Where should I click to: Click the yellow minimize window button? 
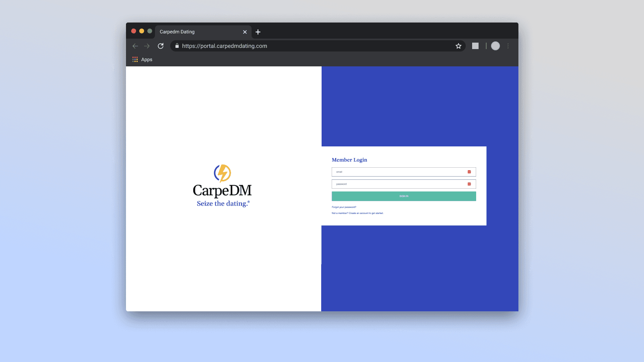[142, 31]
